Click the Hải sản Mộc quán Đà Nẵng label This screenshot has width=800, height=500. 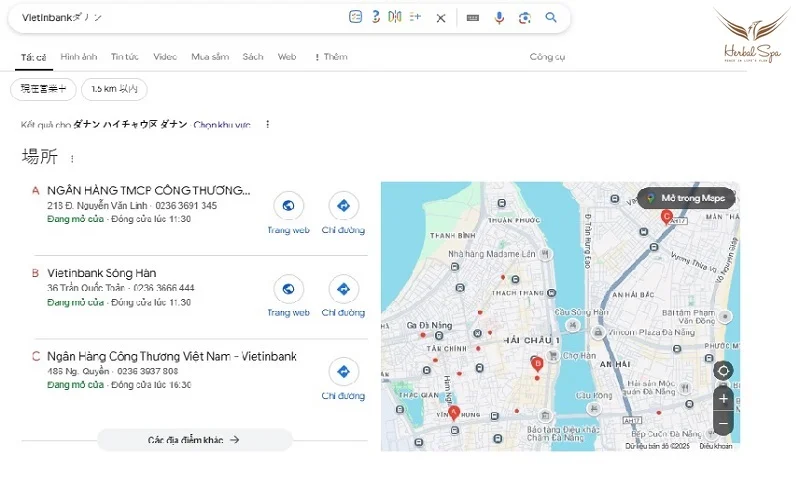651,387
